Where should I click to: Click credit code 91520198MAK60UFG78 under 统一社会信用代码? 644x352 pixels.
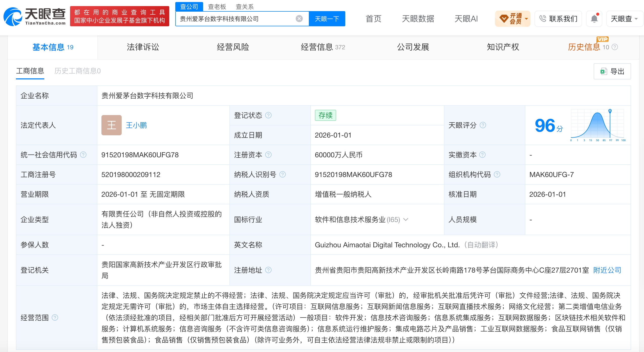click(140, 155)
